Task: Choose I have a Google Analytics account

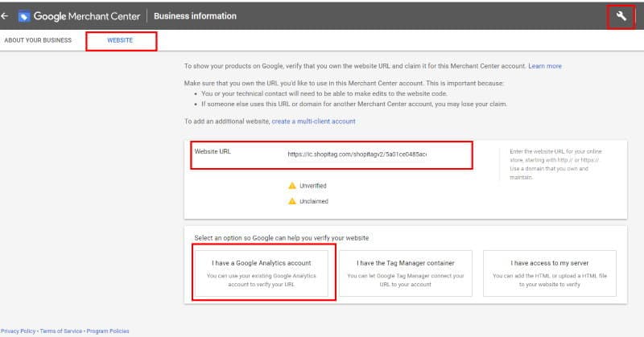Action: [261, 273]
